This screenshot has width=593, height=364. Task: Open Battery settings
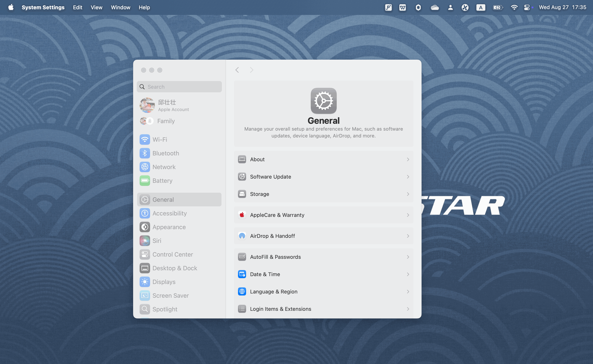(179, 181)
